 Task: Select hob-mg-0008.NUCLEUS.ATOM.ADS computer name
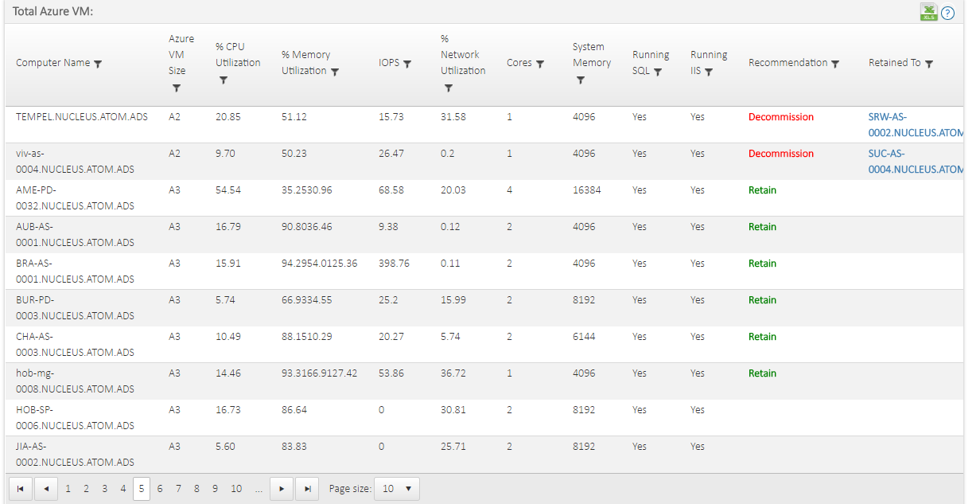tap(75, 381)
